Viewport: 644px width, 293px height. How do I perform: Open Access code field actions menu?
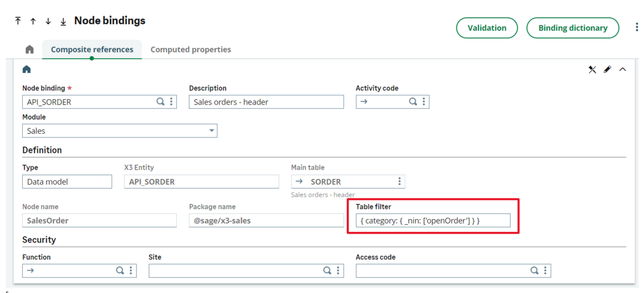(545, 270)
